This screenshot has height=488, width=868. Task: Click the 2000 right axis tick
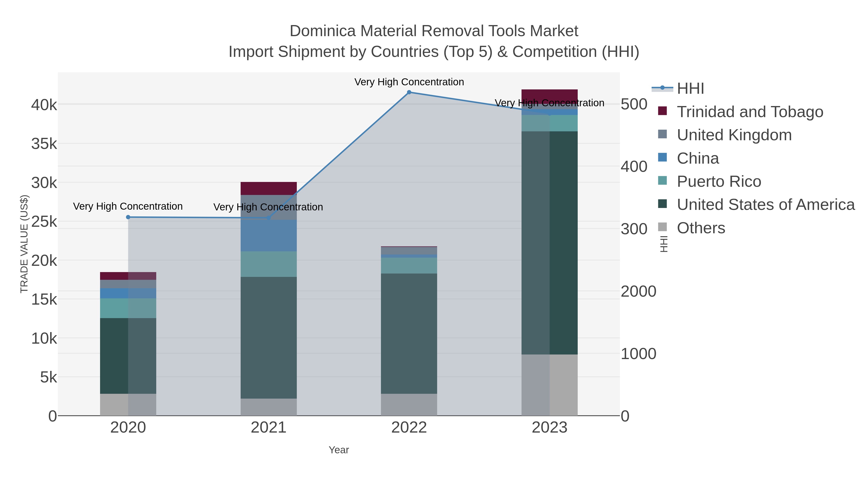click(638, 291)
